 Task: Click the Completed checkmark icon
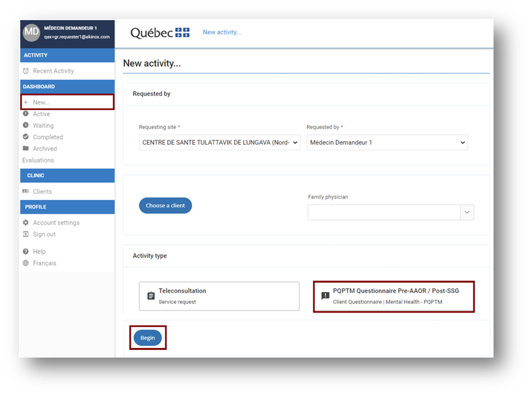(26, 137)
